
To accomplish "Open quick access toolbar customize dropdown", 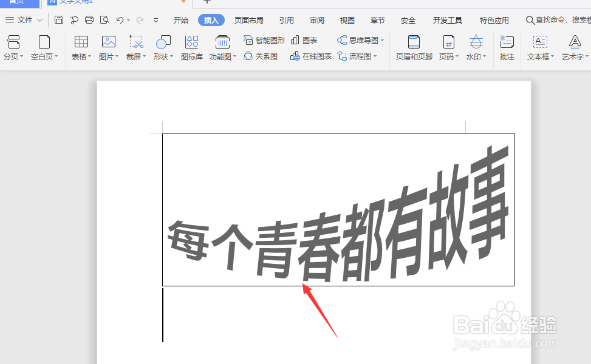I will (x=155, y=21).
